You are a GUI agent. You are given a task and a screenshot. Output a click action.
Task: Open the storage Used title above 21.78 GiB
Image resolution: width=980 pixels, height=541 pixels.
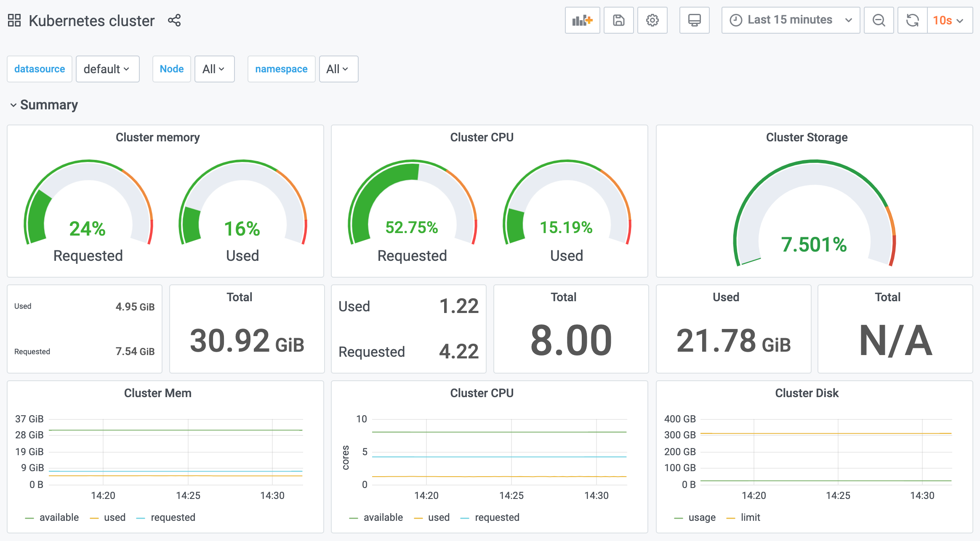726,297
